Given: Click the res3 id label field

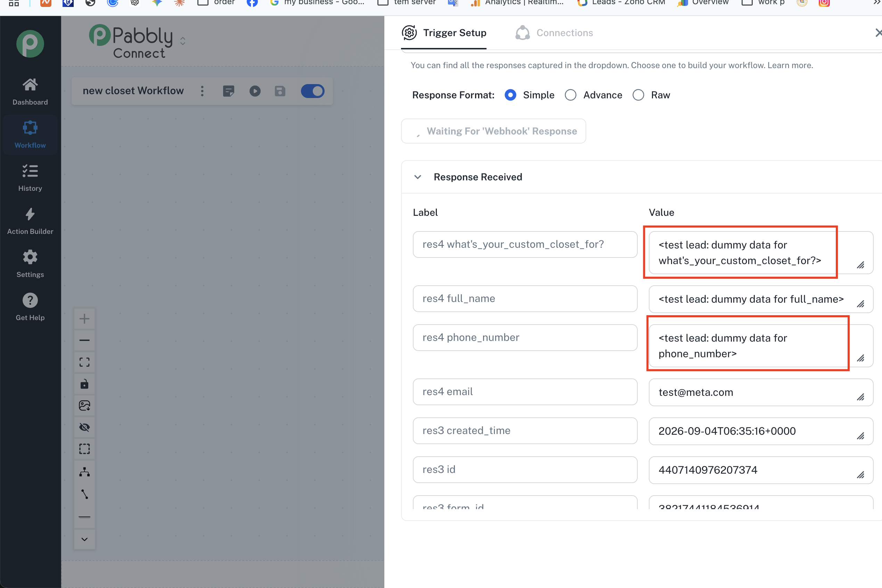Looking at the screenshot, I should click(x=525, y=469).
